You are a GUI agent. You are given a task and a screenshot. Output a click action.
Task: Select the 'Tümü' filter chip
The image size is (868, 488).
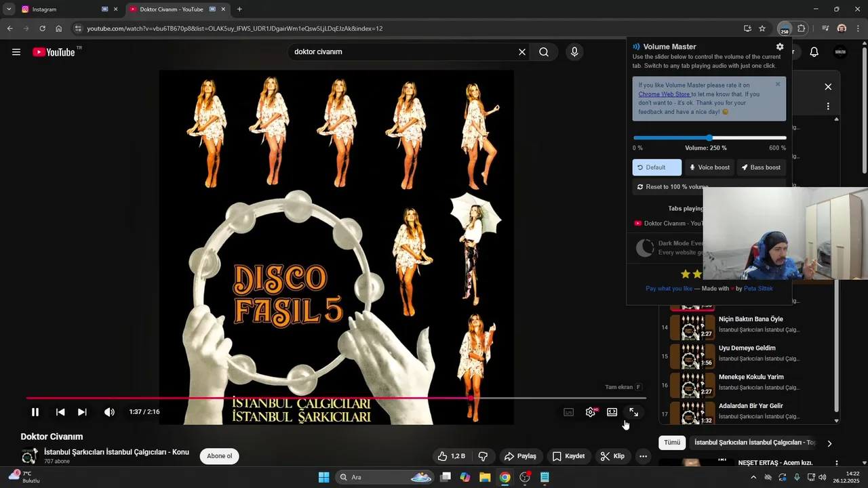[672, 443]
